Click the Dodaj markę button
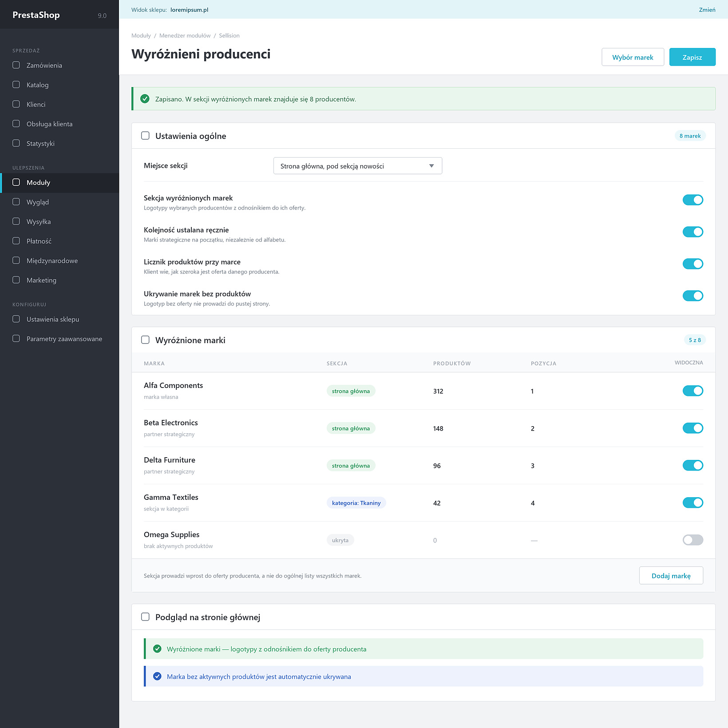The height and width of the screenshot is (728, 728). (x=671, y=576)
